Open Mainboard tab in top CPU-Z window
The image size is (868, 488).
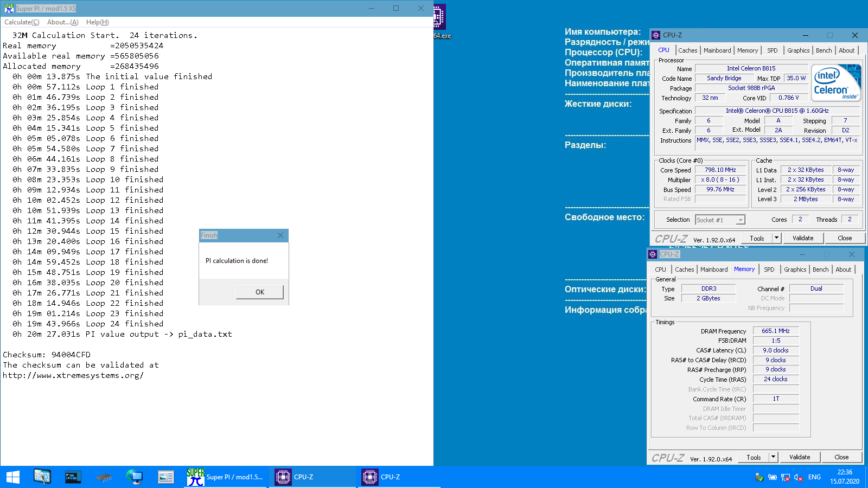click(x=717, y=50)
